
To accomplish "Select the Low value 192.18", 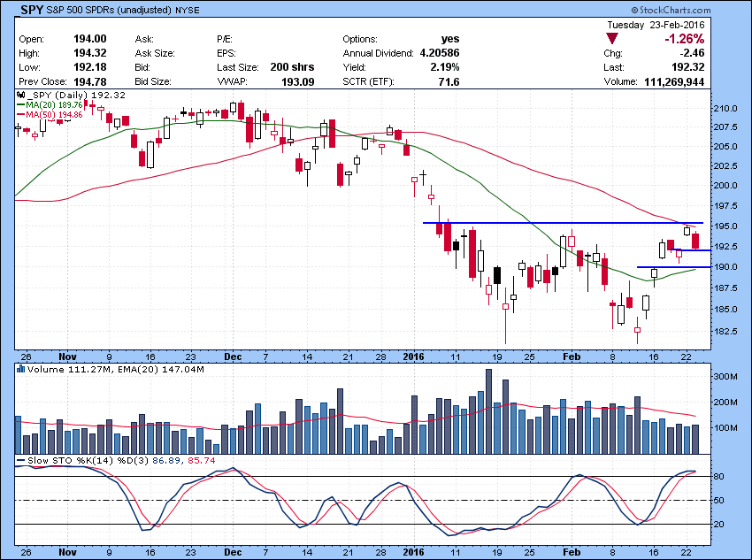I will point(90,67).
